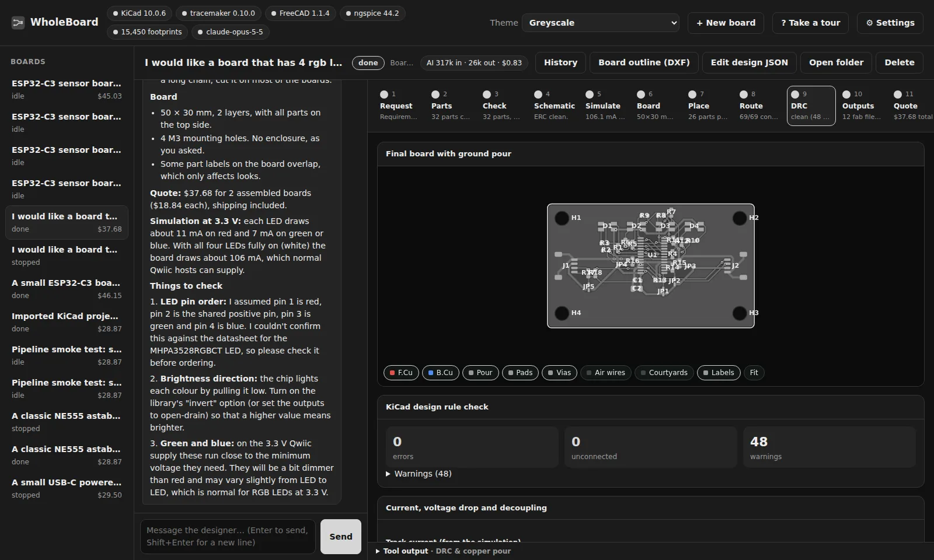934x560 pixels.
Task: Create a new board with + New board
Action: coord(726,23)
